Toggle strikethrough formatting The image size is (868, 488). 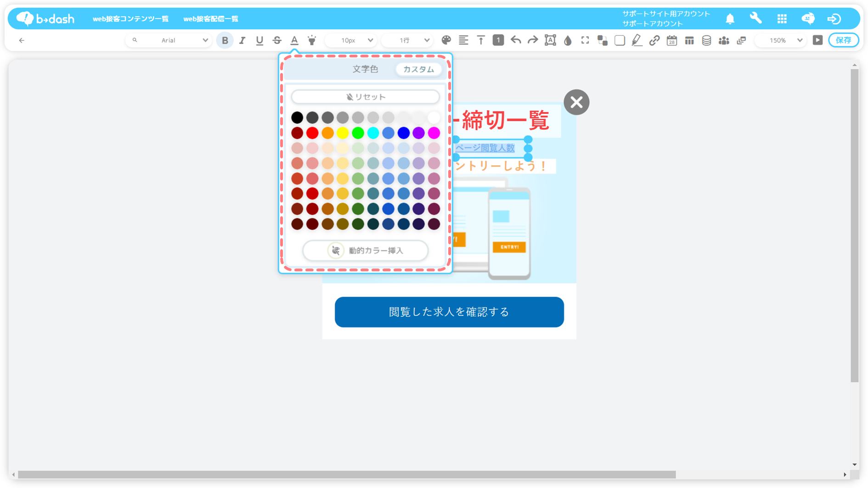(277, 40)
